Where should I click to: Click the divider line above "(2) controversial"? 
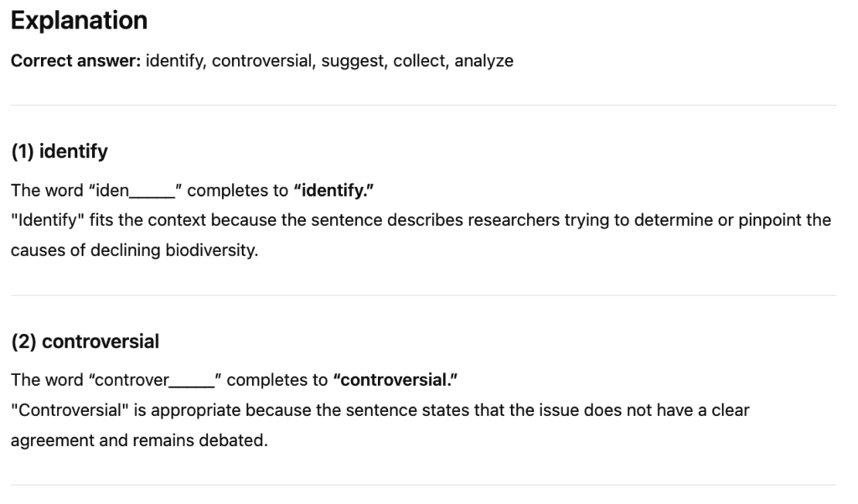tap(423, 295)
